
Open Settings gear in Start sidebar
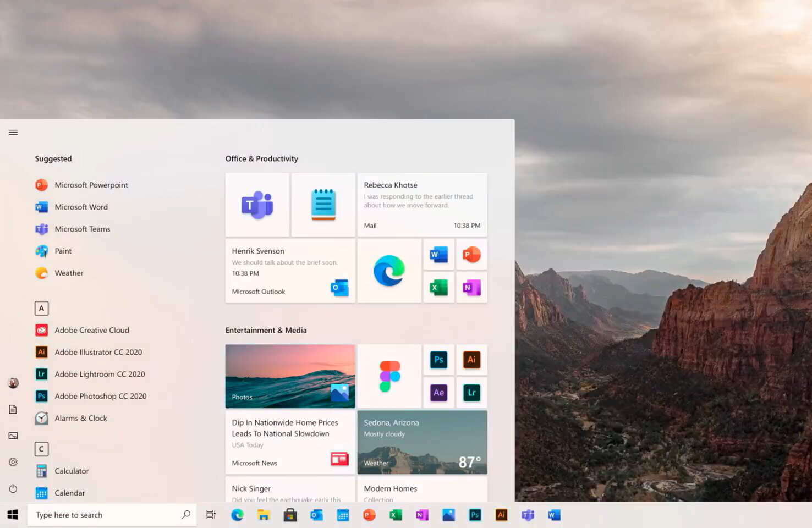(x=13, y=462)
